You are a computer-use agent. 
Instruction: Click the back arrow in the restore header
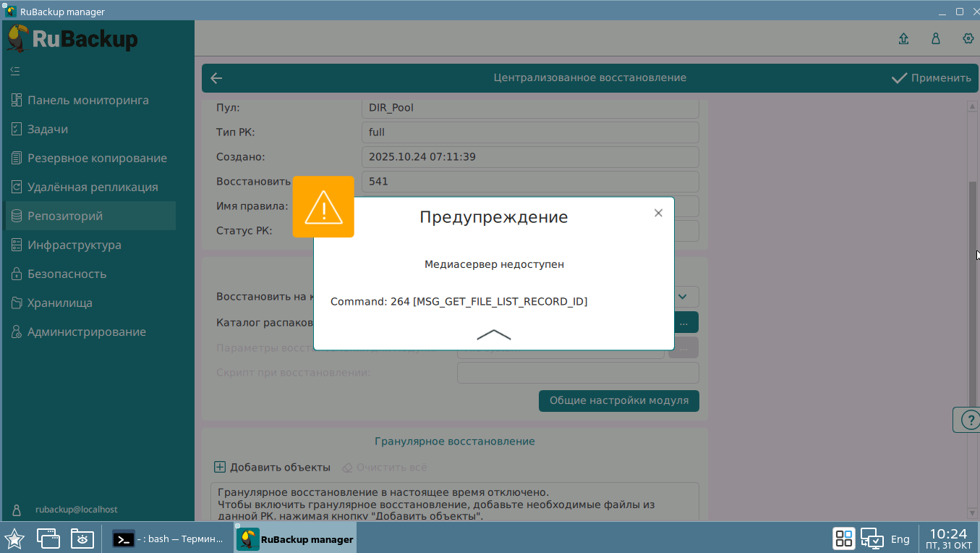(x=216, y=78)
